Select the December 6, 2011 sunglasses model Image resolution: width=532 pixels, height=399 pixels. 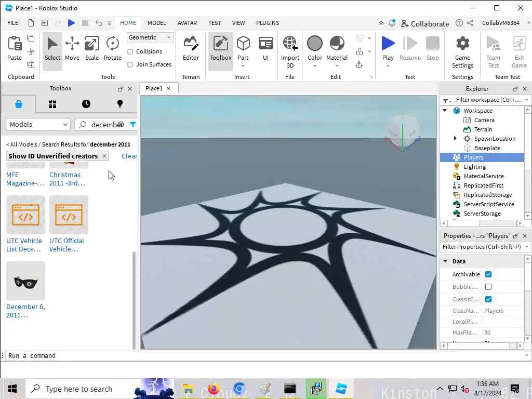point(25,290)
